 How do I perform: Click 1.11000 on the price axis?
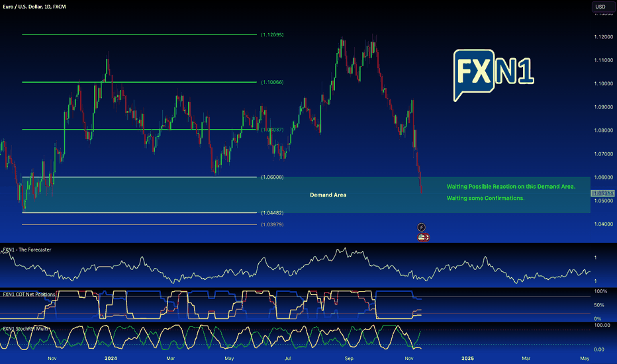(x=604, y=60)
